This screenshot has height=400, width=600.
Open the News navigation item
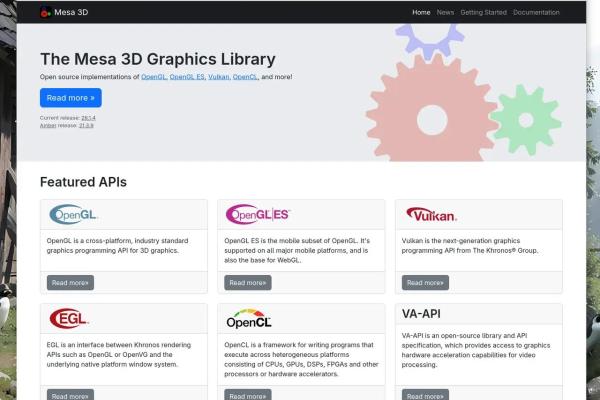pyautogui.click(x=445, y=12)
